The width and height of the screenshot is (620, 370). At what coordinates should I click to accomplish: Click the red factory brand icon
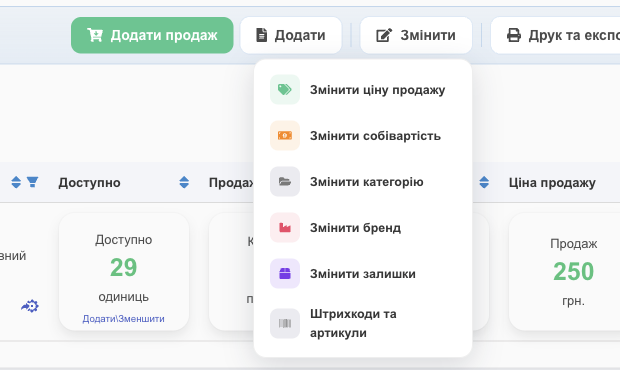(285, 228)
